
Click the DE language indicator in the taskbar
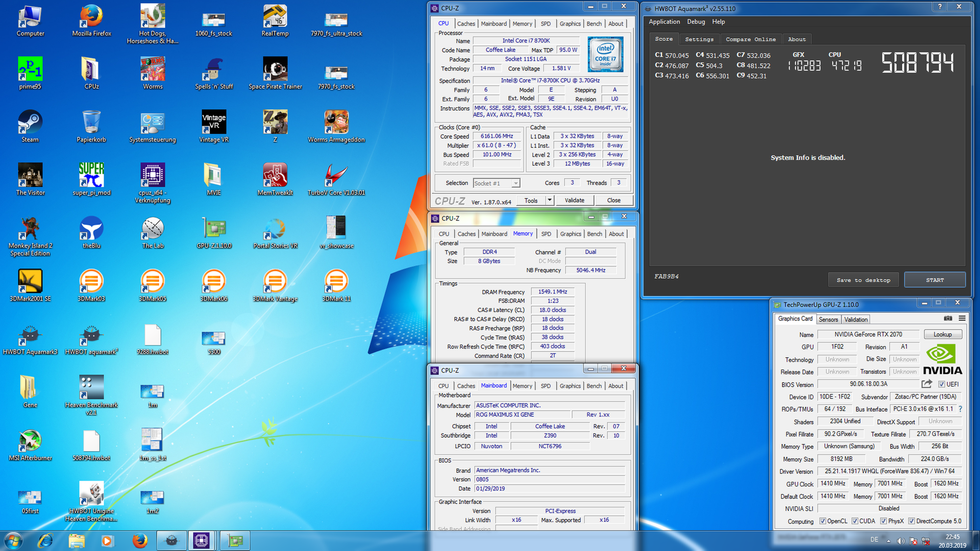[874, 539]
